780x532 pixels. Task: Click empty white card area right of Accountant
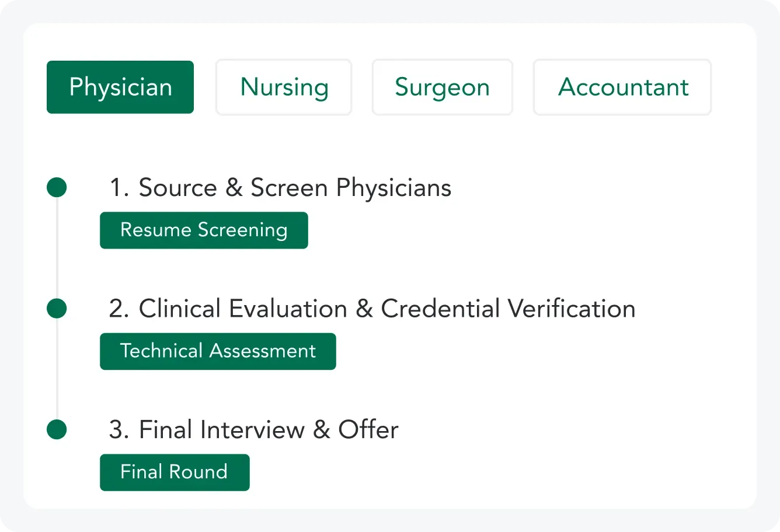click(733, 87)
